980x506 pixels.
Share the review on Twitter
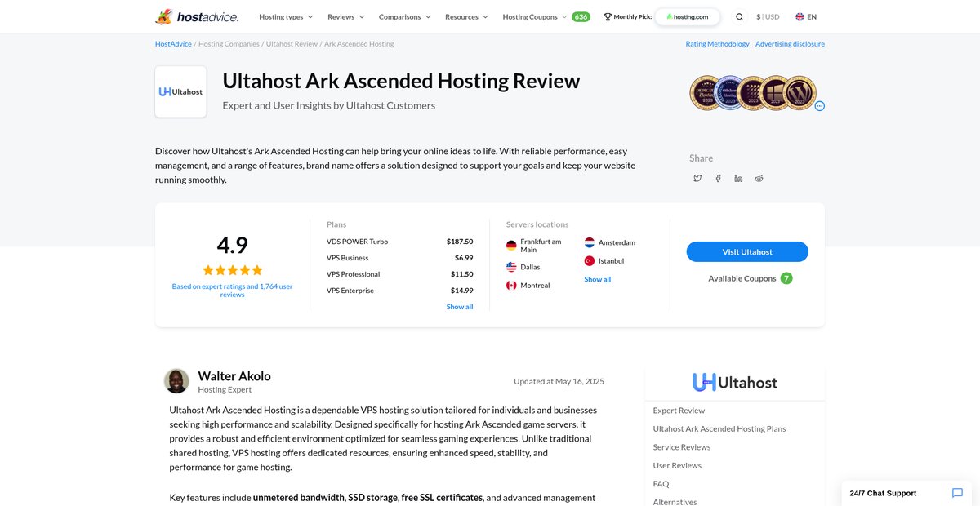[x=697, y=178]
